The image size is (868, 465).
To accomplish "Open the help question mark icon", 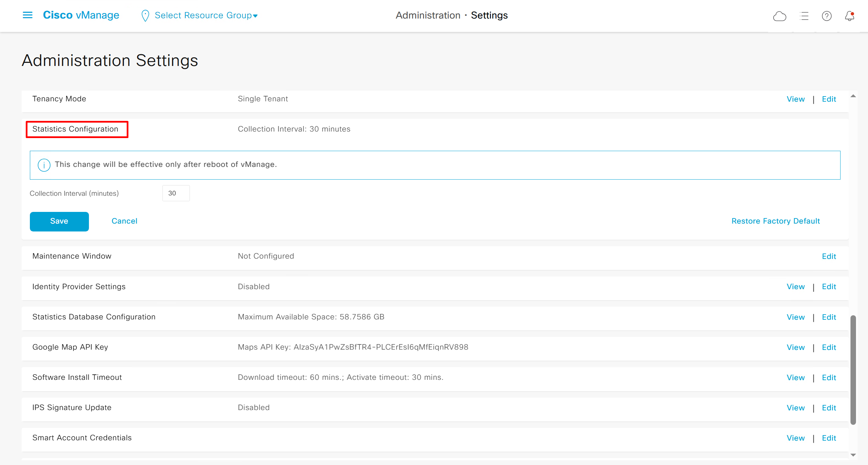I will (826, 16).
